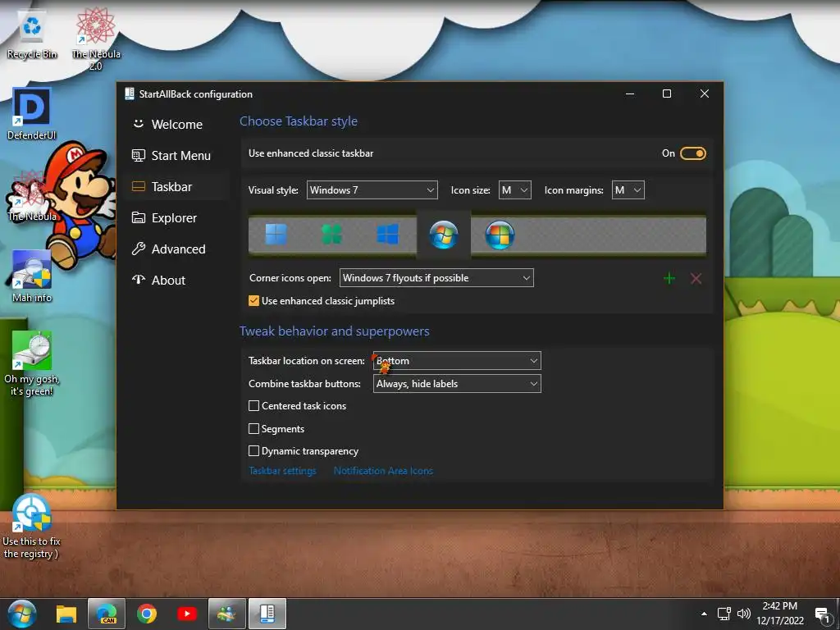
Task: Click the StartAllBack taskbar button
Action: coord(267,614)
